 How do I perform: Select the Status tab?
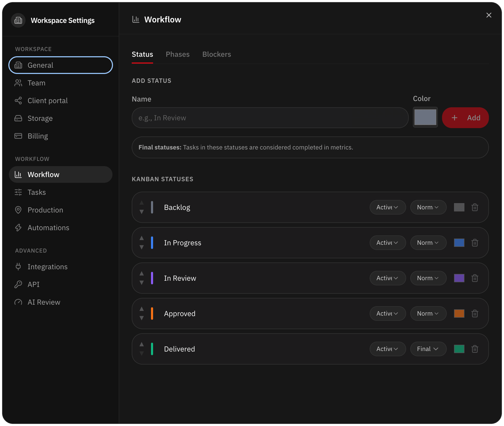(x=142, y=54)
